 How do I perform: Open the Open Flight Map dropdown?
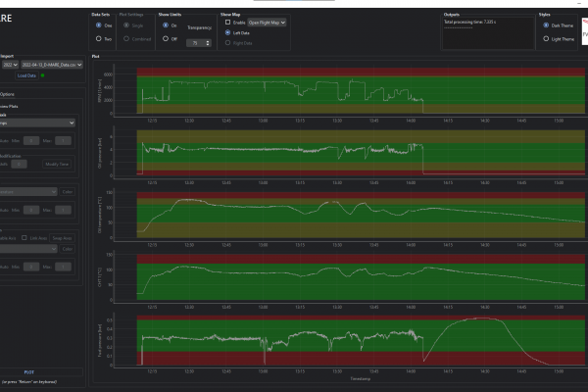click(268, 22)
